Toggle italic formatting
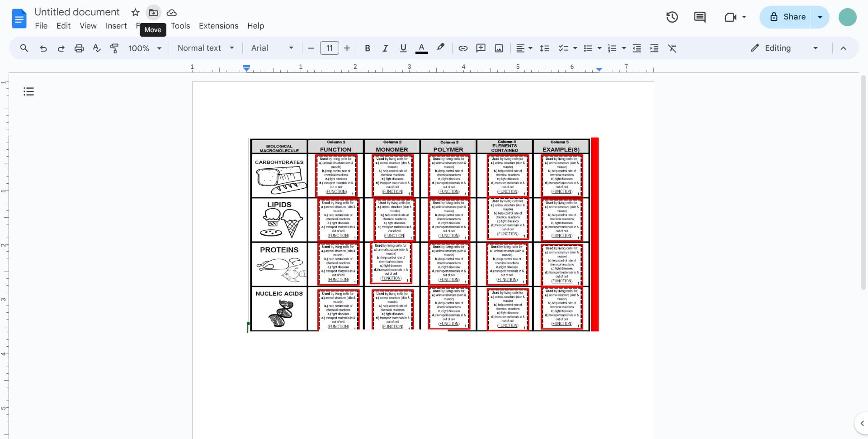Viewport: 868px width, 439px height. [385, 48]
